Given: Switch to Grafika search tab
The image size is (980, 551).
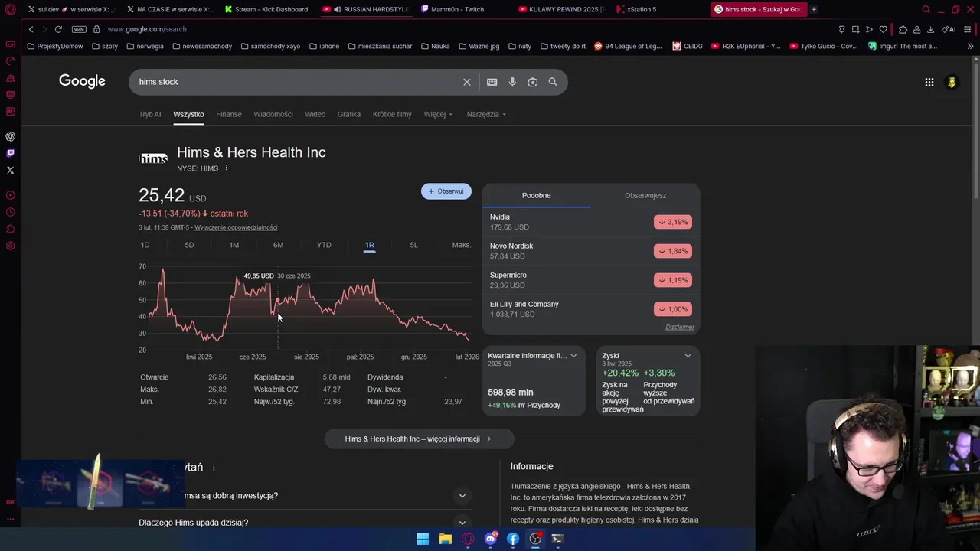Looking at the screenshot, I should click(349, 114).
